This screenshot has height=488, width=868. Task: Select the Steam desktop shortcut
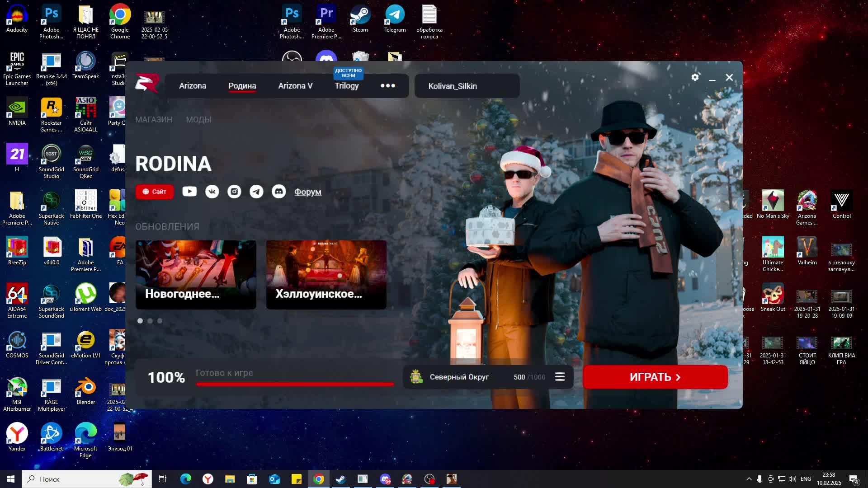tap(360, 19)
